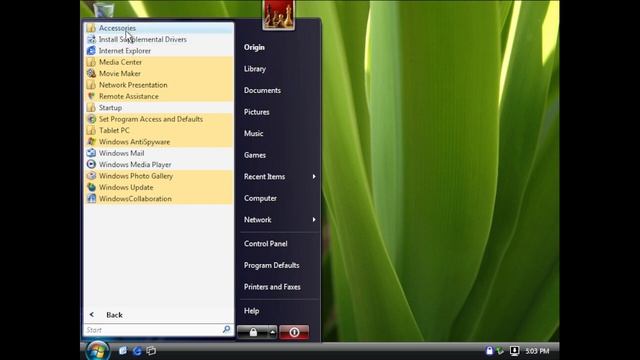Viewport: 640px width, 360px height.
Task: Click the Windows Photo Gallery icon
Action: [x=91, y=176]
